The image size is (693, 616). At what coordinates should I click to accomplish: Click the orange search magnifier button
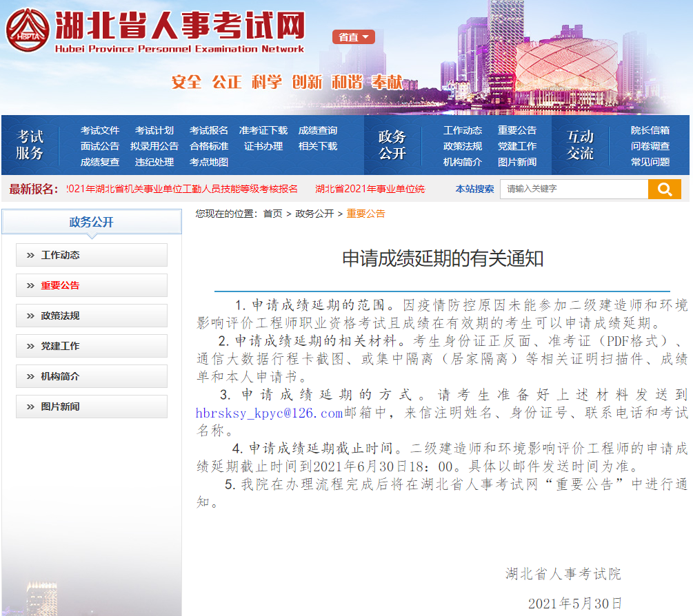coord(664,189)
